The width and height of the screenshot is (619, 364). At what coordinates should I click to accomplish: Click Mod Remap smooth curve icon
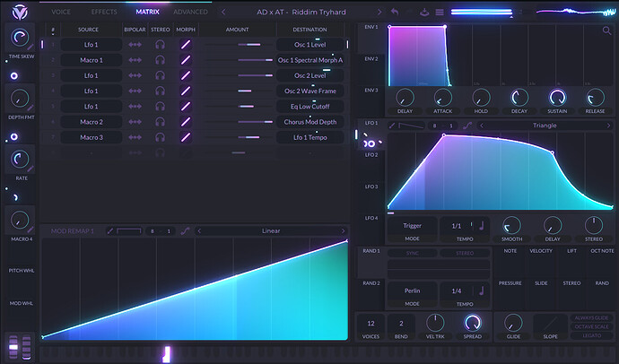coord(185,230)
